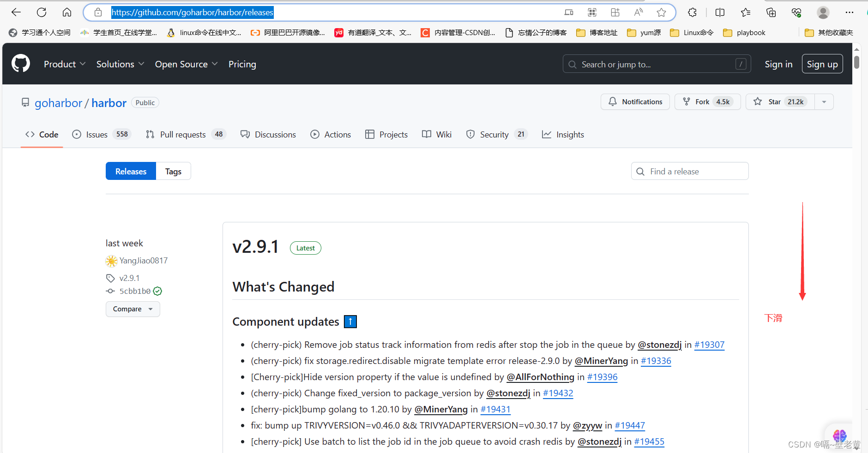Switch to the Code tab
The image size is (868, 453).
(42, 134)
